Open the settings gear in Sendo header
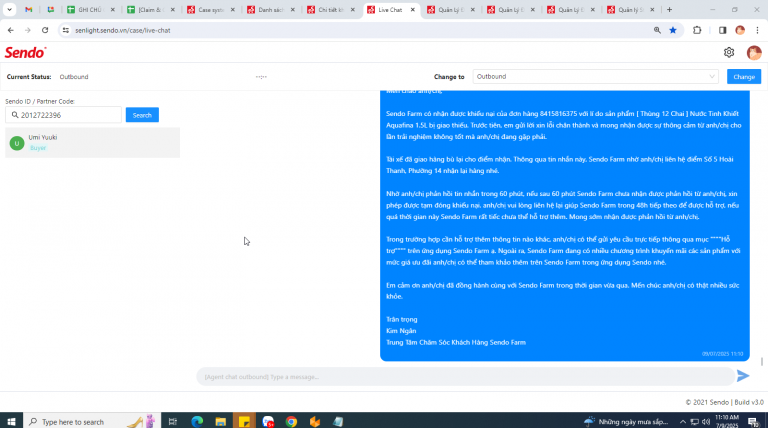 click(x=729, y=52)
